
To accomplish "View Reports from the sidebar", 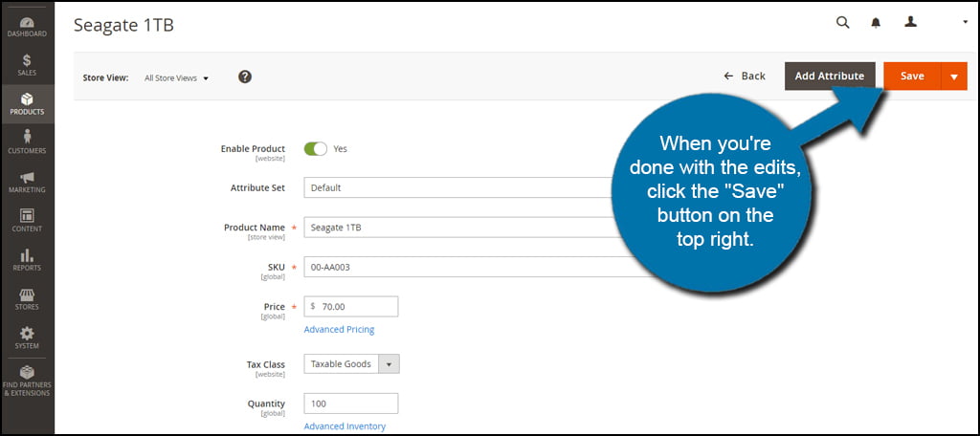I will pyautogui.click(x=27, y=260).
